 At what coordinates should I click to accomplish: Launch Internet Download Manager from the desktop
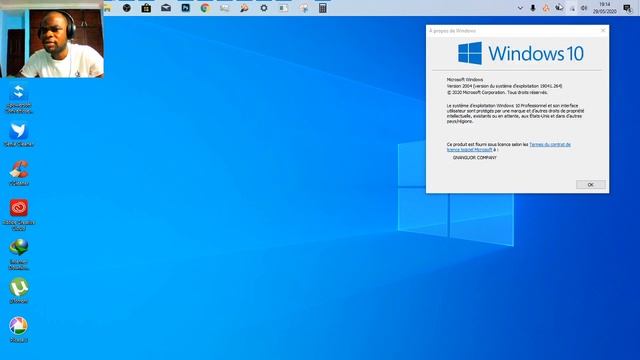point(19,254)
